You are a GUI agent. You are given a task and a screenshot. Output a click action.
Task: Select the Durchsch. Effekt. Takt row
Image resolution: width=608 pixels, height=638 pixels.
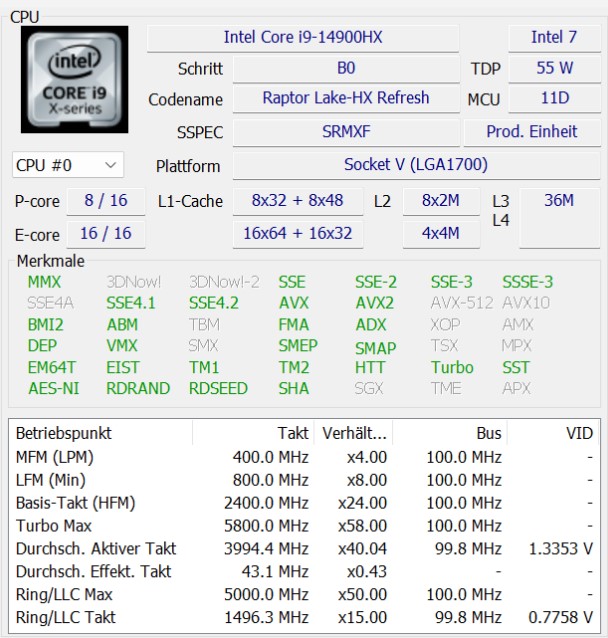pos(304,572)
